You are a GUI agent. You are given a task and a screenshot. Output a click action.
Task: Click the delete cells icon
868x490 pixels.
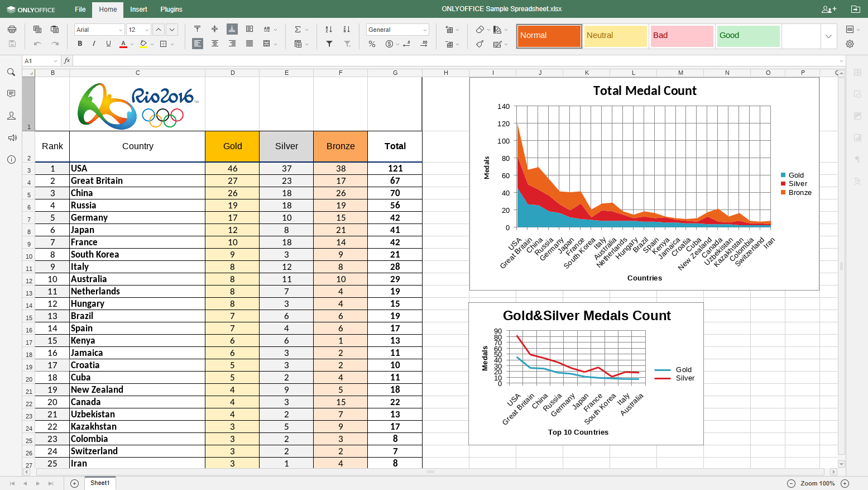coord(449,44)
